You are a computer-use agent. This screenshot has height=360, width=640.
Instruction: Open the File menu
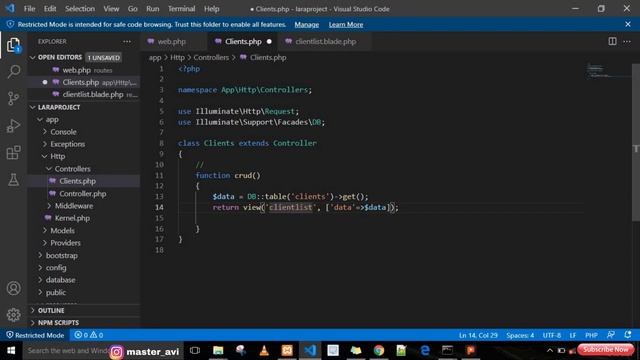point(29,9)
